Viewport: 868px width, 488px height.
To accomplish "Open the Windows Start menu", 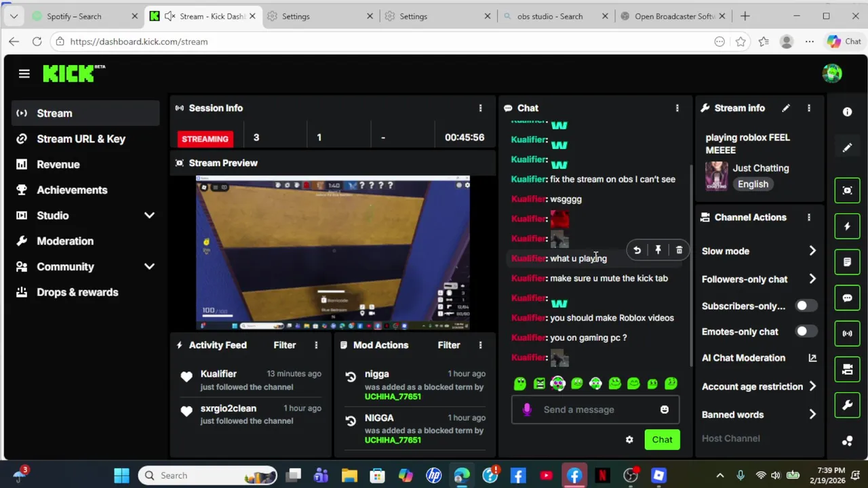I will click(x=121, y=475).
